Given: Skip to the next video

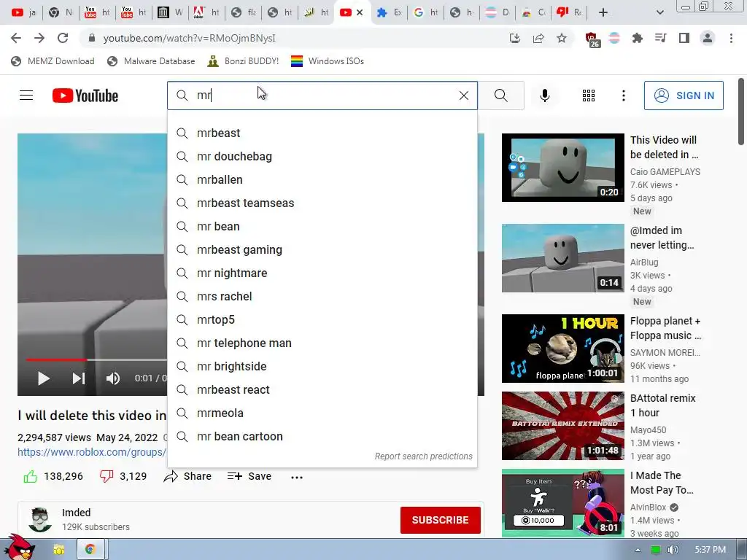Looking at the screenshot, I should click(79, 378).
